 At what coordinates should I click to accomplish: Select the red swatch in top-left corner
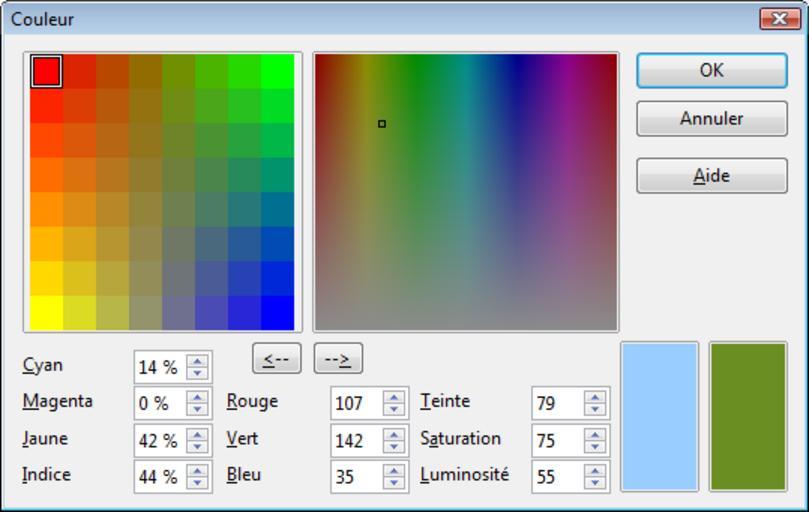point(46,71)
